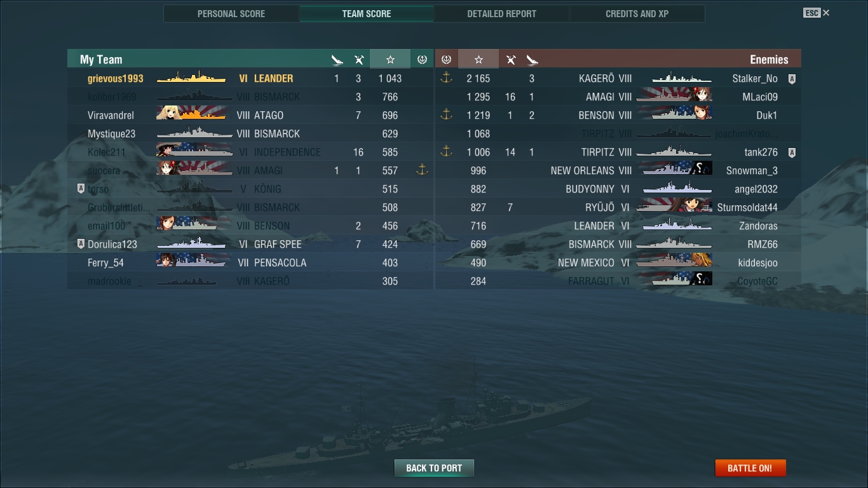Sort Enemies by base XP star column
The width and height of the screenshot is (868, 488).
(x=478, y=59)
